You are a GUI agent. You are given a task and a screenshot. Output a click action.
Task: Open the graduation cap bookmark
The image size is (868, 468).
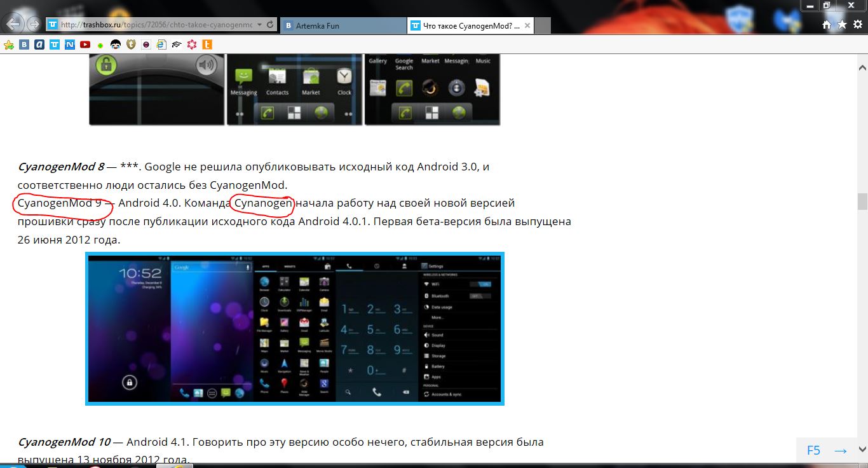(177, 45)
